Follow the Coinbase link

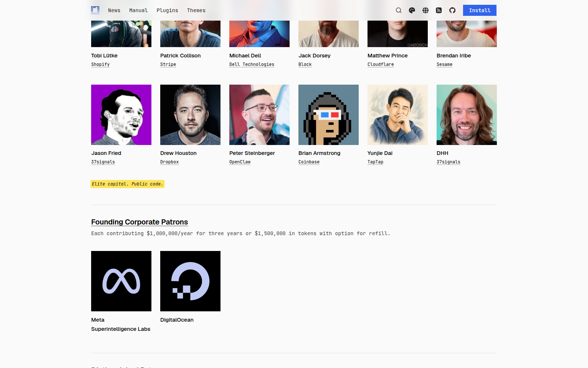(x=309, y=162)
